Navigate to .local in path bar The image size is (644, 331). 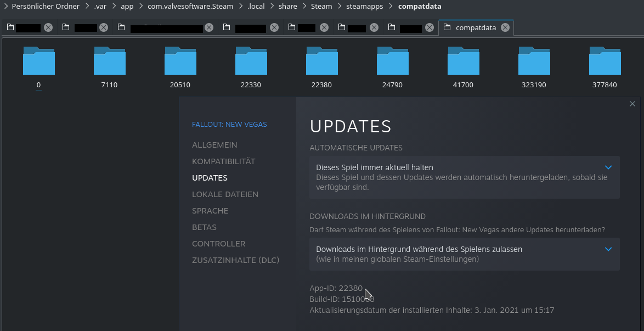point(256,7)
